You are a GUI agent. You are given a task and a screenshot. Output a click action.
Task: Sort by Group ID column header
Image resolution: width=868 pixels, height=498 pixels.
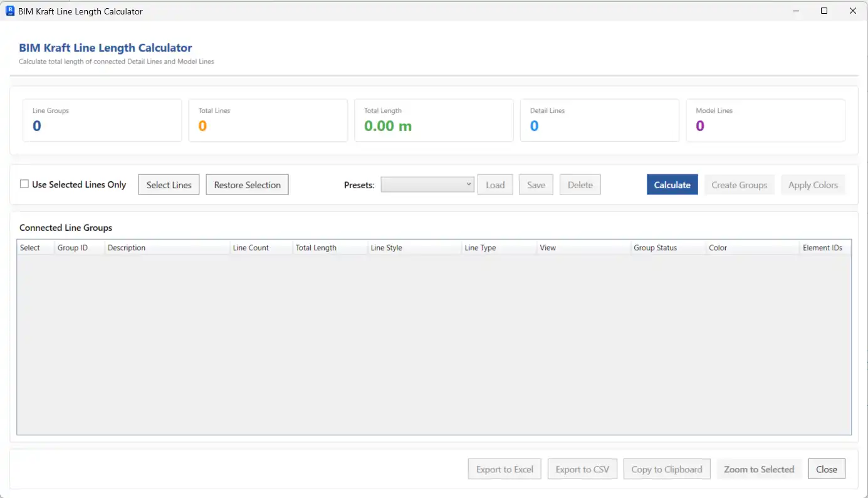coord(73,248)
